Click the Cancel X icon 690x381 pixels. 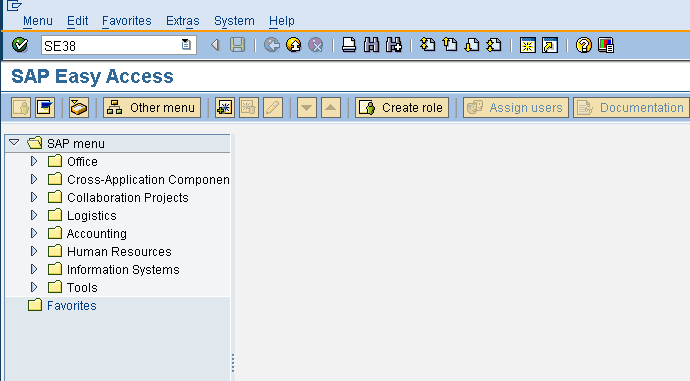(316, 45)
